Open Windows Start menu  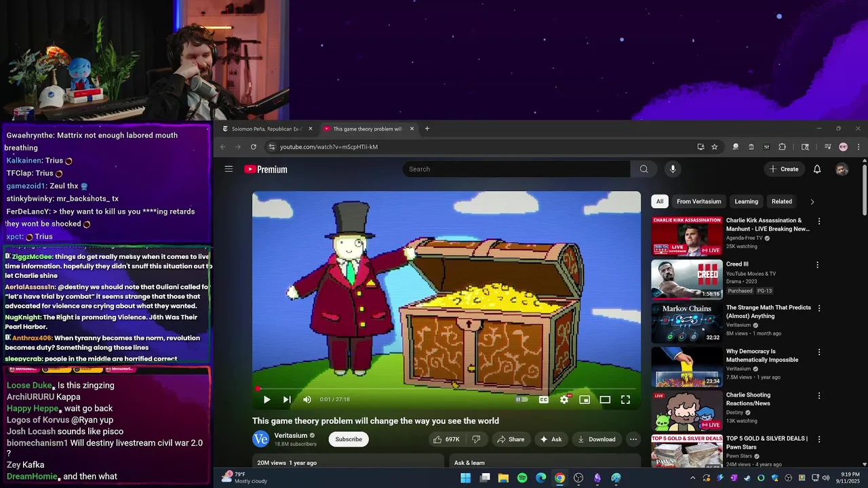tap(466, 478)
